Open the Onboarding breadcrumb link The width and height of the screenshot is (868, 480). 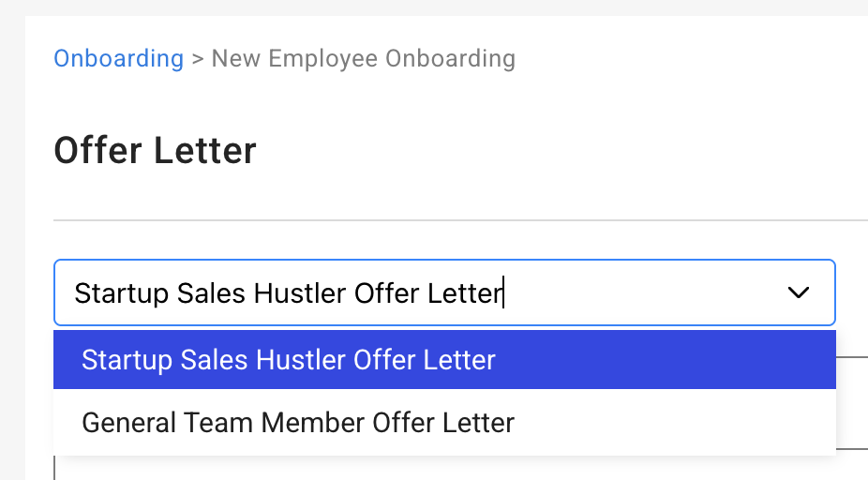[118, 59]
